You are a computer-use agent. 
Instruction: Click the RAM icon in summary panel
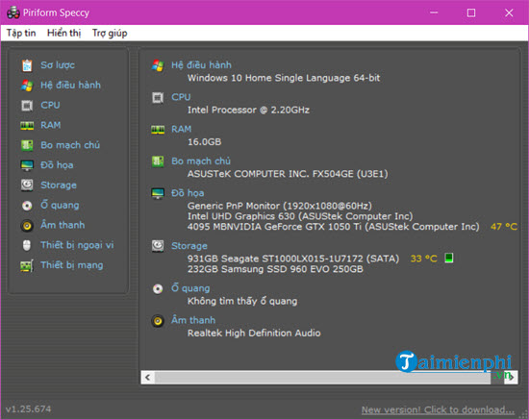[x=158, y=130]
